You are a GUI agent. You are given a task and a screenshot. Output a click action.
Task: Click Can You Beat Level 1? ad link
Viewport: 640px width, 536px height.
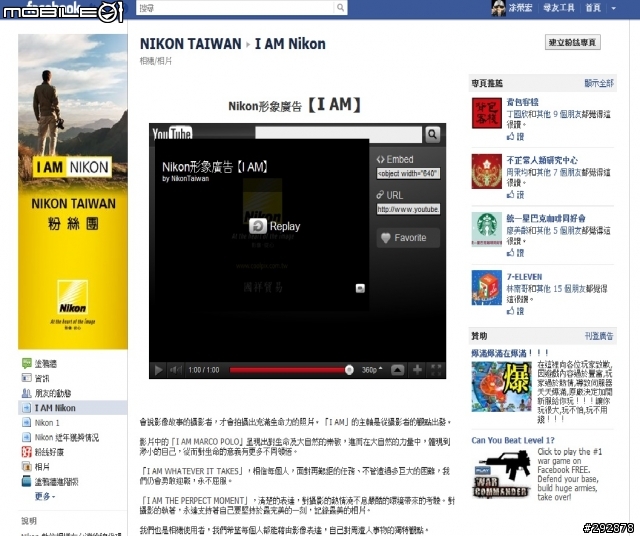pyautogui.click(x=513, y=440)
